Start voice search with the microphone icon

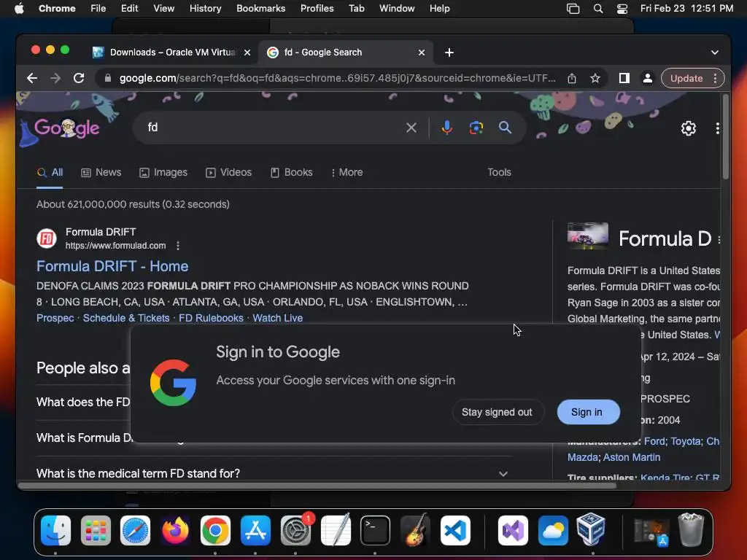click(x=446, y=128)
